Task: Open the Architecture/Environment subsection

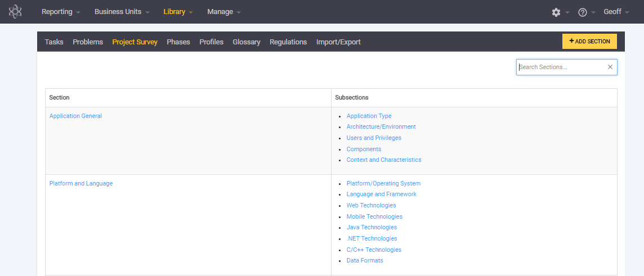Action: pos(381,127)
